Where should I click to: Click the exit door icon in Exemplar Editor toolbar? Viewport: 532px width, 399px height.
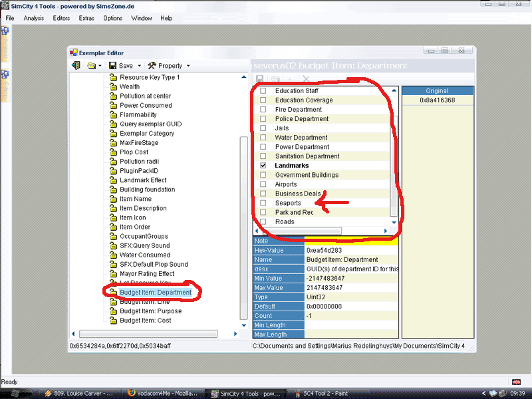[x=76, y=65]
